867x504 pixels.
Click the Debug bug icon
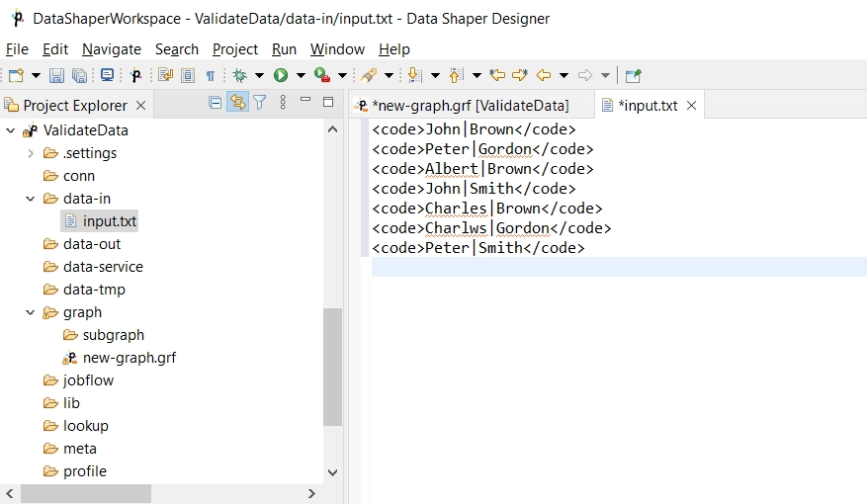240,75
